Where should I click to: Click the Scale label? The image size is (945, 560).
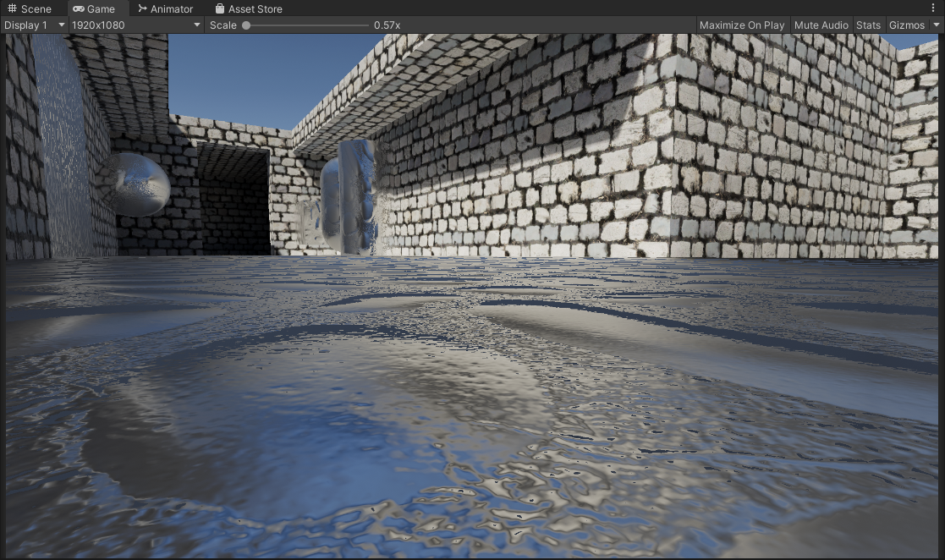tap(223, 25)
